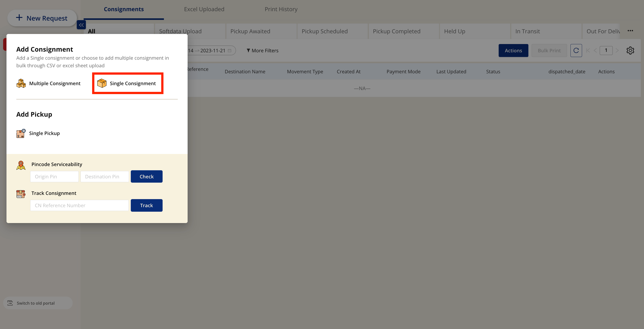The height and width of the screenshot is (329, 644).
Task: Open the Actions dropdown button
Action: click(513, 51)
